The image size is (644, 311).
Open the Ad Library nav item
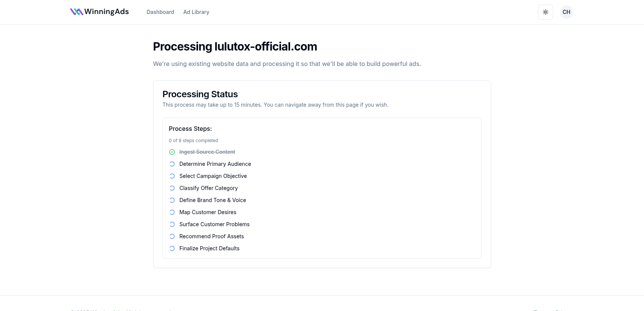(196, 12)
